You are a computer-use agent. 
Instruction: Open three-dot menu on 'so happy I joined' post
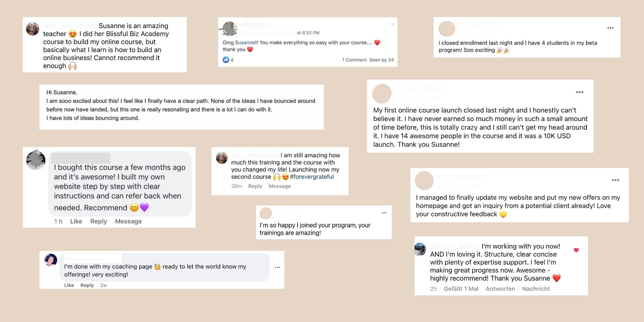pos(384,213)
